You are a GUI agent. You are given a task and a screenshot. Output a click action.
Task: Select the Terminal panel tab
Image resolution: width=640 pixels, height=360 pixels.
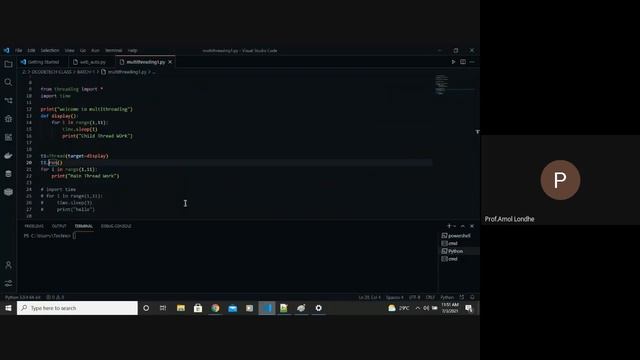click(84, 226)
